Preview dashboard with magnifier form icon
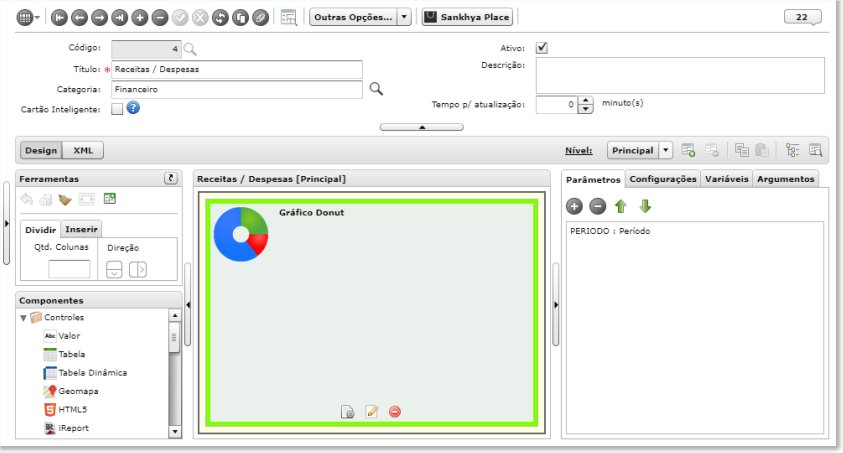Screen dimensions: 843x453 [x=816, y=150]
